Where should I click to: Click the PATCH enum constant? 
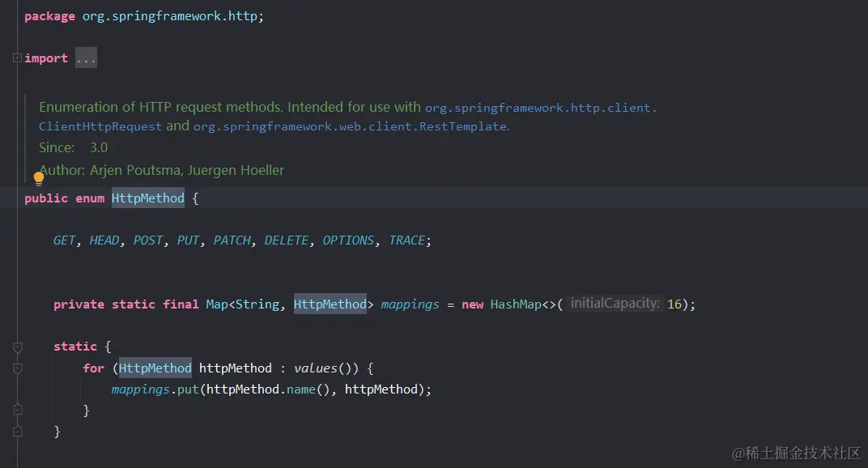(232, 240)
